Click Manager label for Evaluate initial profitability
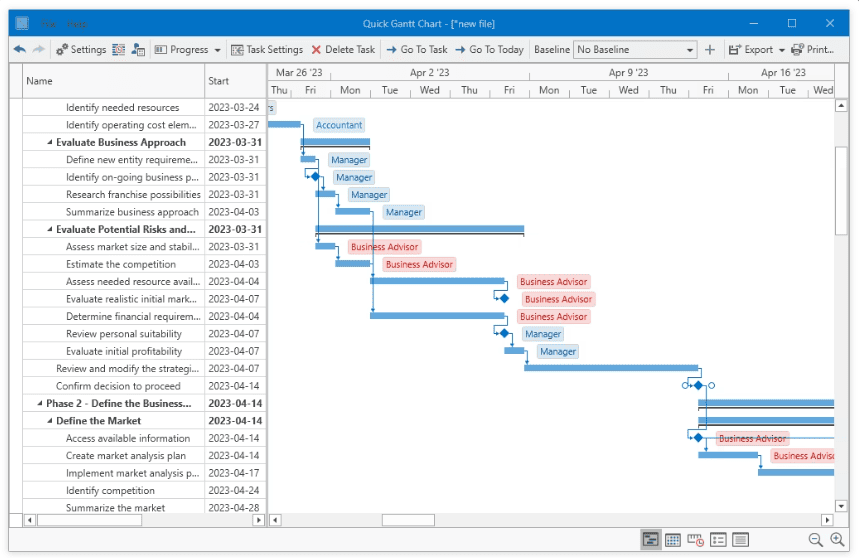 tap(558, 352)
